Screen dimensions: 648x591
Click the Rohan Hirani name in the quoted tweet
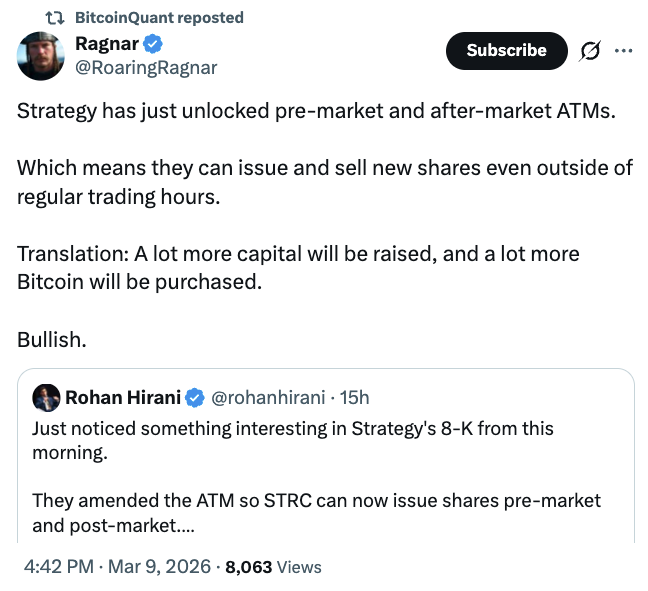pos(123,397)
